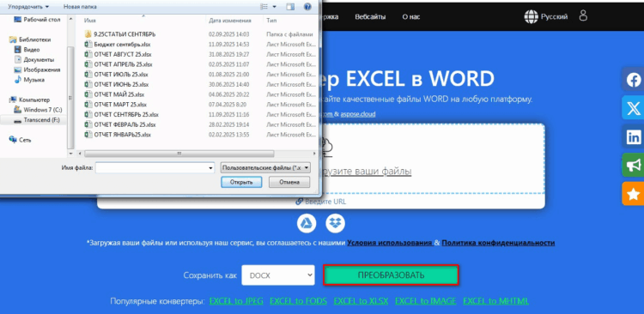Select Компьютер in navigation pane
The height and width of the screenshot is (314, 644).
coord(29,100)
